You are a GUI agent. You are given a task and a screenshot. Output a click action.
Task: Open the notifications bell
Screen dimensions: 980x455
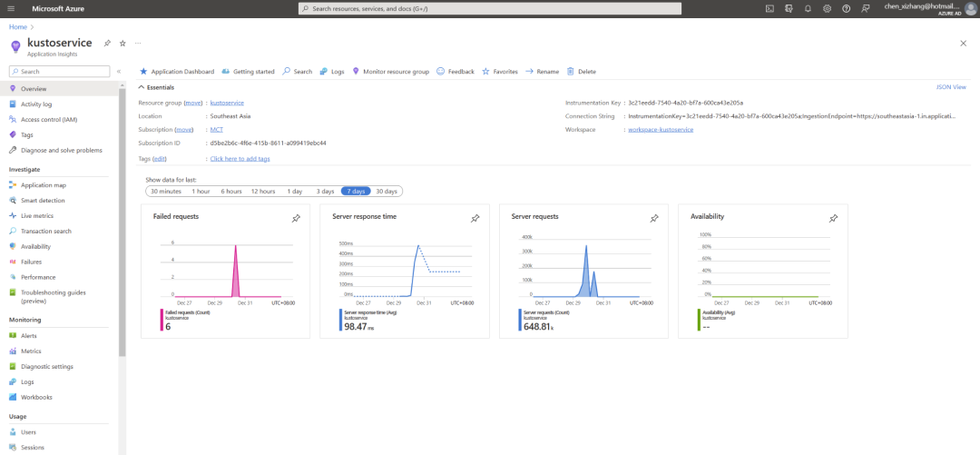tap(808, 9)
